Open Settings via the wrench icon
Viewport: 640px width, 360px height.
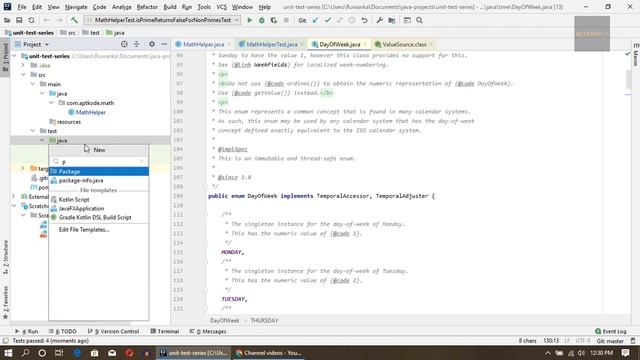pyautogui.click(x=380, y=20)
